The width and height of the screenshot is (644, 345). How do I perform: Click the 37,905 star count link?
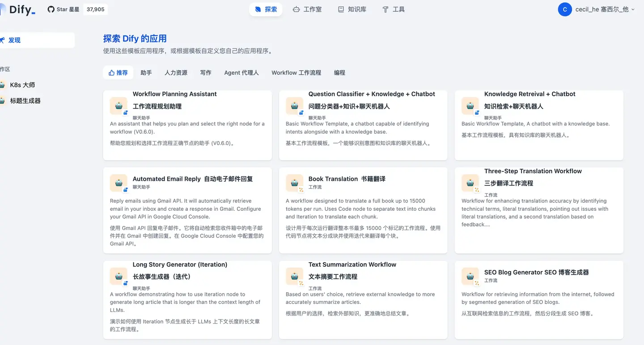point(95,9)
